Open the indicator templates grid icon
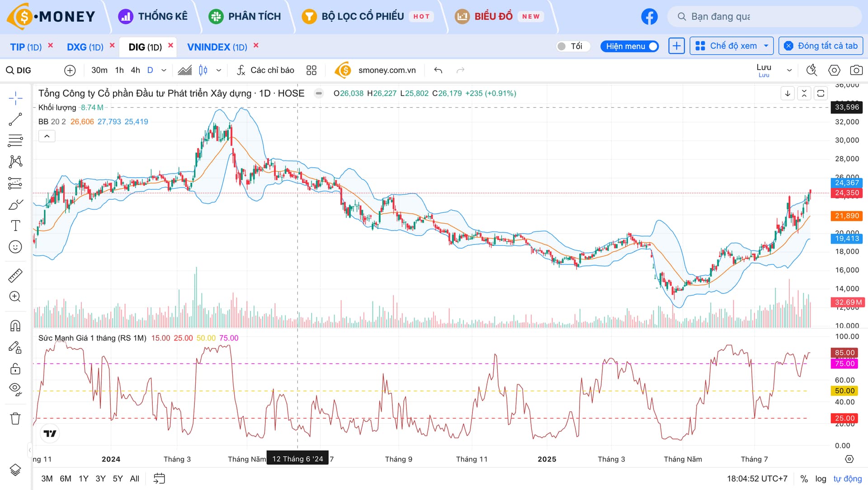The image size is (868, 490). (x=311, y=70)
